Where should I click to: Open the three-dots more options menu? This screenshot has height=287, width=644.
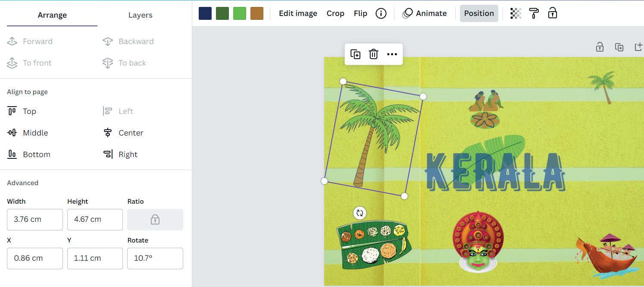(x=392, y=54)
